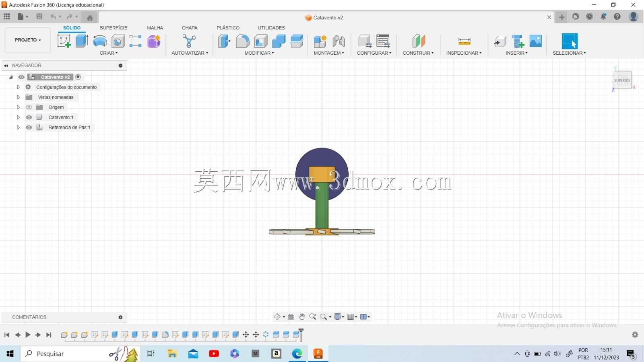The width and height of the screenshot is (644, 362).
Task: Select the Rectangular Pattern tool
Action: click(x=135, y=41)
